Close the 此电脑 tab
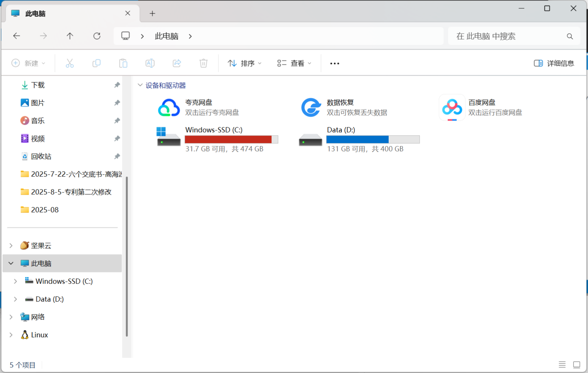The width and height of the screenshot is (588, 373). point(128,13)
